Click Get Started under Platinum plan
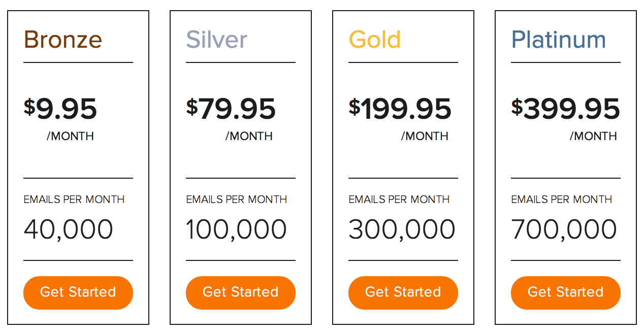Viewport: 644px width, 332px height. point(565,292)
